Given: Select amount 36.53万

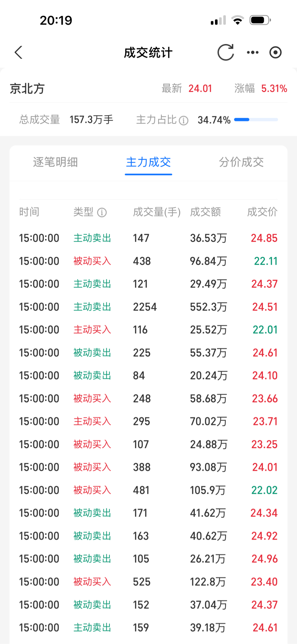Looking at the screenshot, I should 208,238.
